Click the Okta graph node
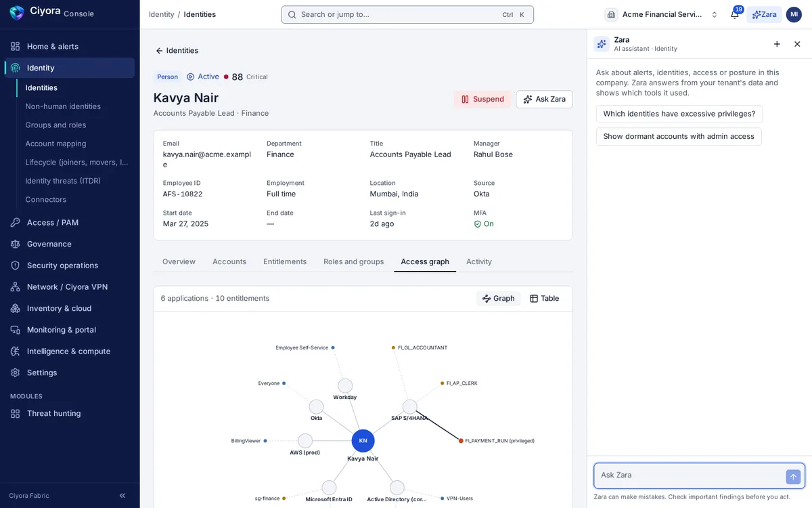812x508 pixels. point(316,406)
